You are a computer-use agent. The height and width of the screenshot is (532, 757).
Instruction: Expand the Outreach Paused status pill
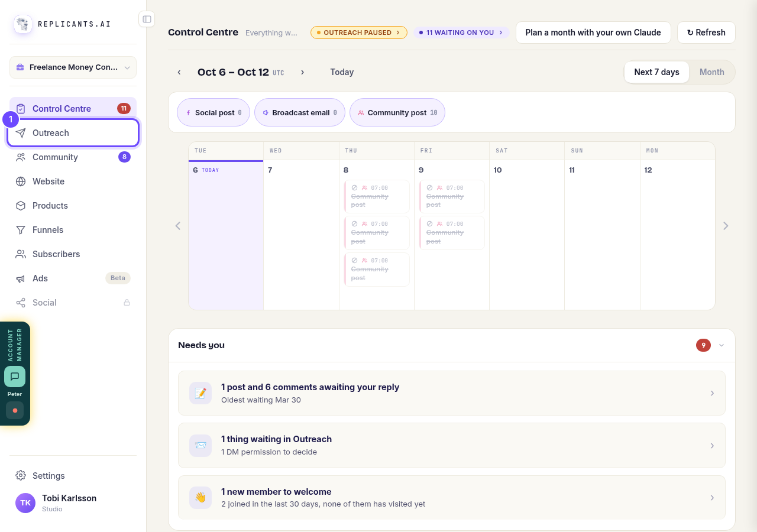(x=359, y=33)
